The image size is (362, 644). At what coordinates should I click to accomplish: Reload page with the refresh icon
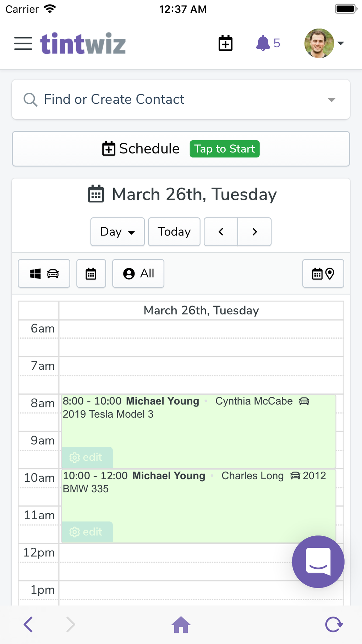point(334,624)
